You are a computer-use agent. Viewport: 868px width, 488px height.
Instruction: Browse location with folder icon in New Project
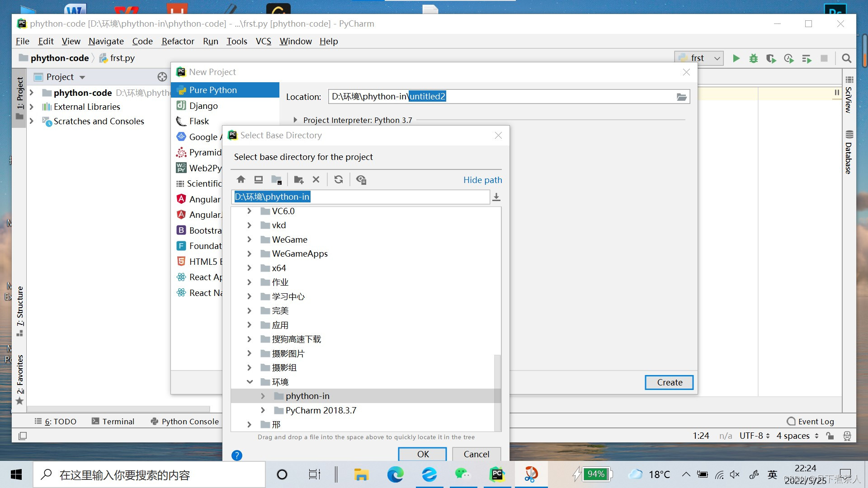tap(682, 97)
